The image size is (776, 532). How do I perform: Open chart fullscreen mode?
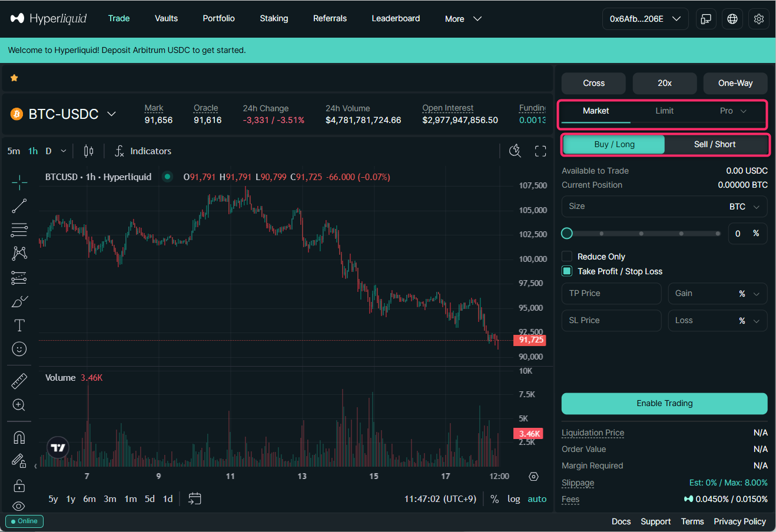pos(540,151)
